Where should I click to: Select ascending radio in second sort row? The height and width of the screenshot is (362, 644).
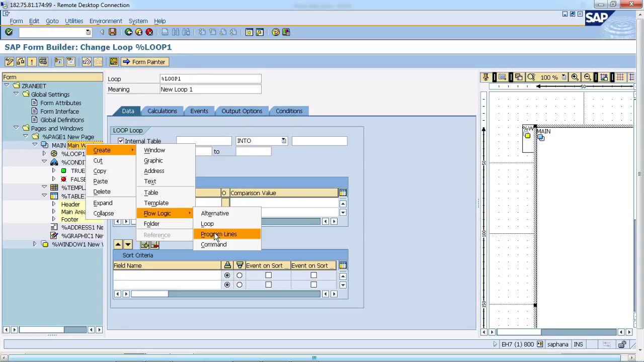pyautogui.click(x=227, y=285)
